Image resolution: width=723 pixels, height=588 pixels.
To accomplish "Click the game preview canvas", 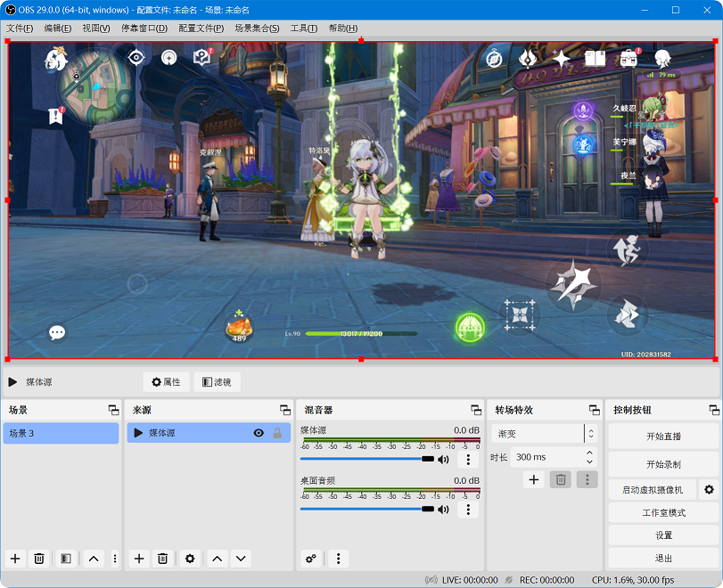I will click(x=361, y=200).
